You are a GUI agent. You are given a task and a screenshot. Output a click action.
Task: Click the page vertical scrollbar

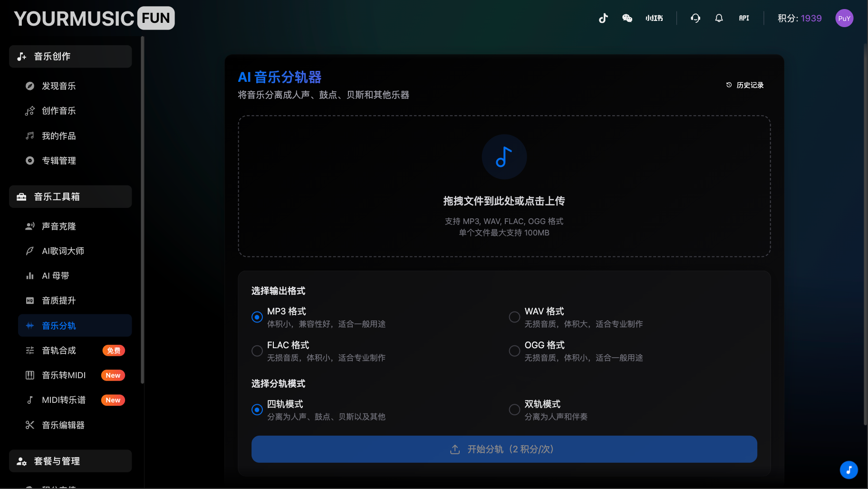pos(865,234)
